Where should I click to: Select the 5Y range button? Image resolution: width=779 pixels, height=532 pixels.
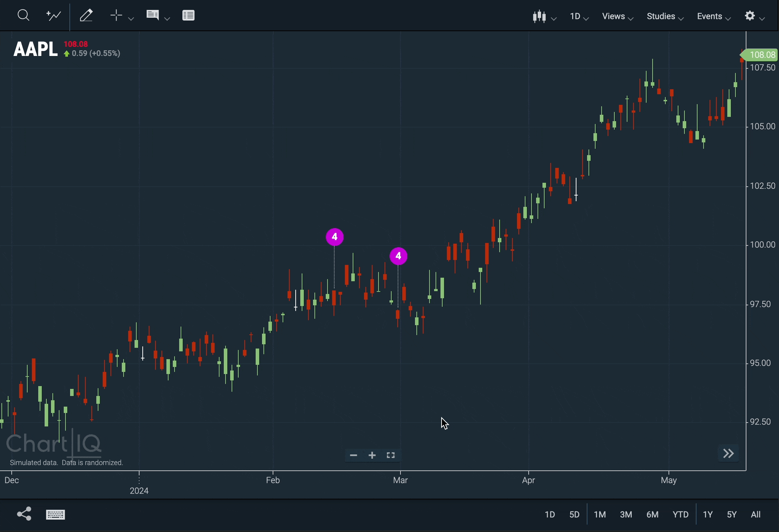732,514
